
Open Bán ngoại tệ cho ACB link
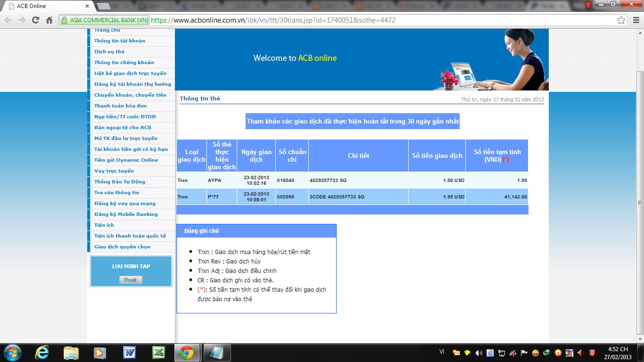[123, 128]
